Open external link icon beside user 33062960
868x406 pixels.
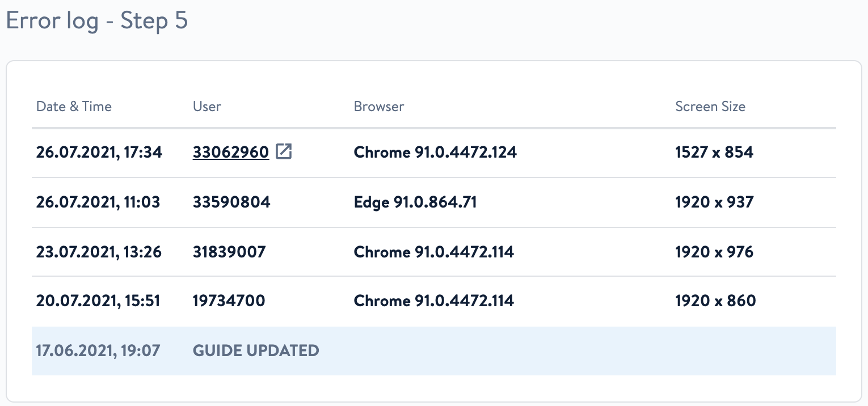[284, 152]
